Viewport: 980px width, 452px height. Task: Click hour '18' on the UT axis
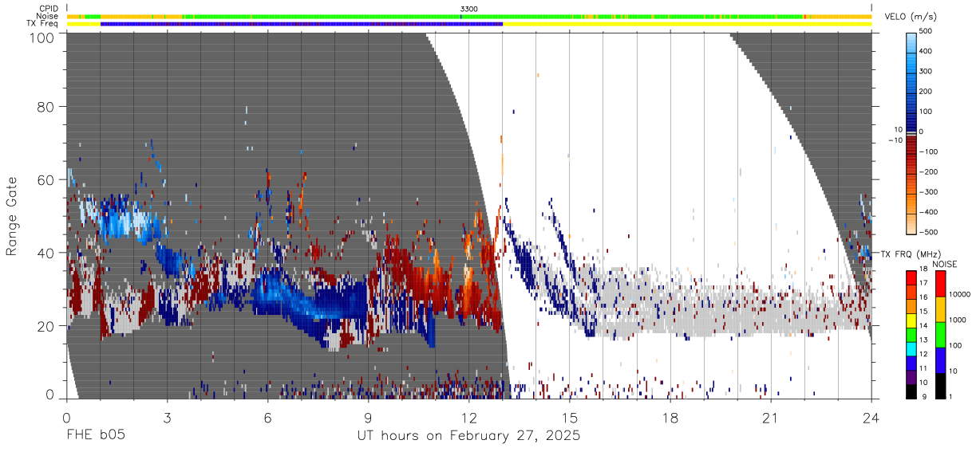[670, 419]
